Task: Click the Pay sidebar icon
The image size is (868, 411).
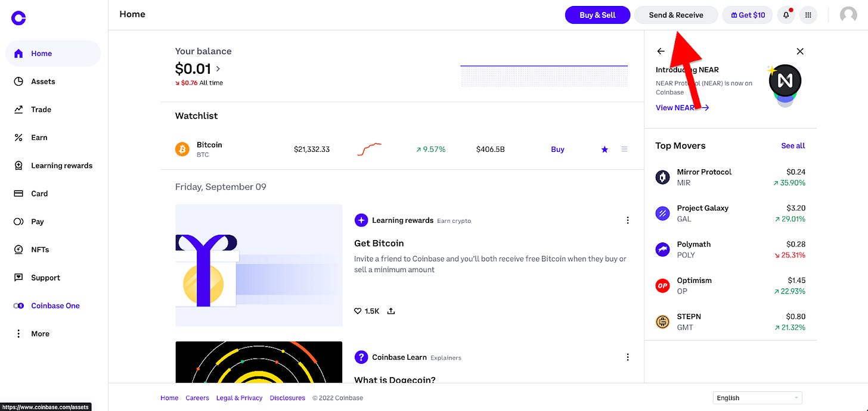Action: (x=18, y=222)
